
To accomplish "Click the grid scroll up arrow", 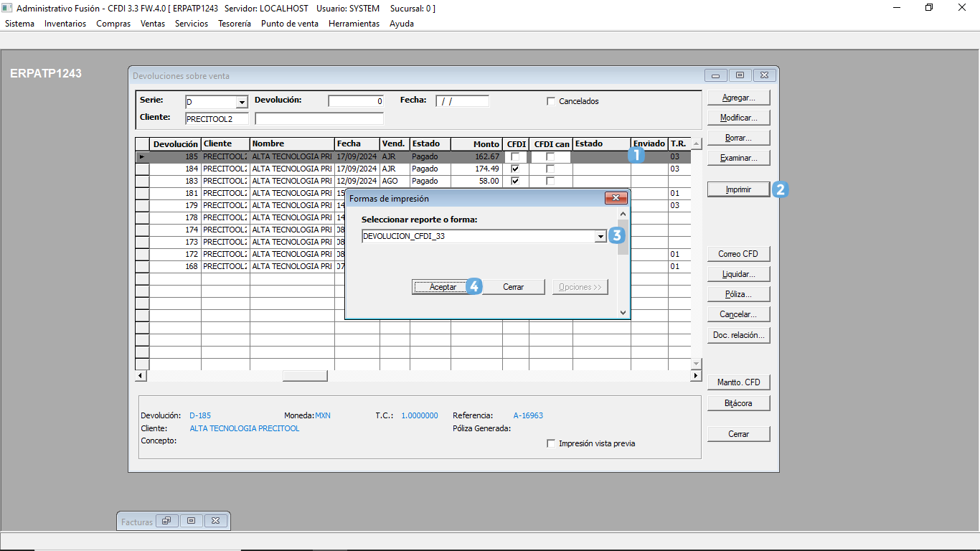I will (695, 143).
